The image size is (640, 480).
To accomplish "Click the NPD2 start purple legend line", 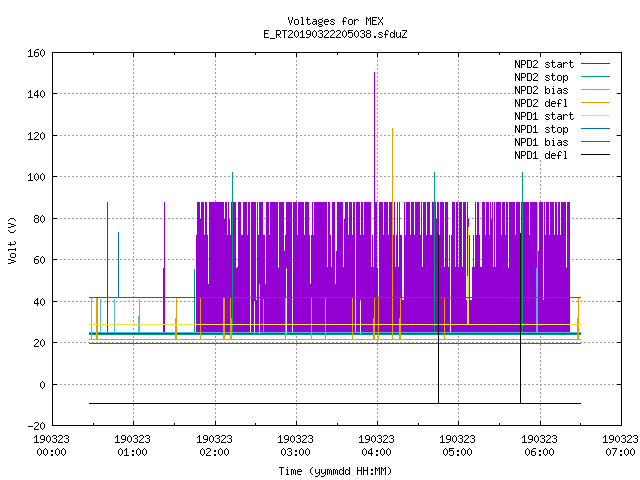I will (595, 64).
